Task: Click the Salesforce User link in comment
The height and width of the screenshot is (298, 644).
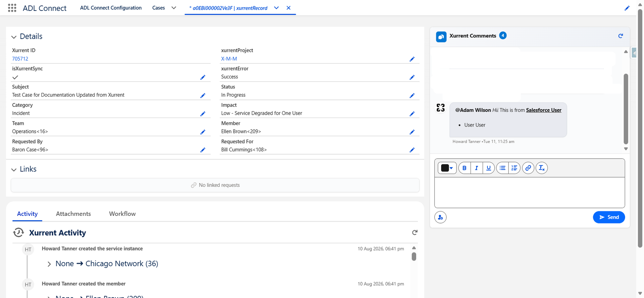Action: [x=544, y=110]
